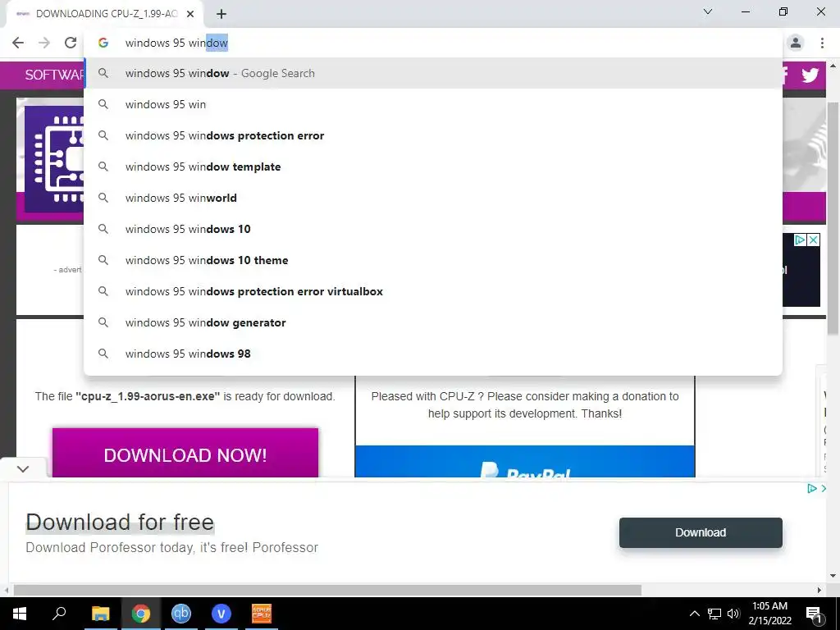Click the scroll-down arrow of vertical scrollbar
Viewport: 840px width, 630px height.
(833, 576)
